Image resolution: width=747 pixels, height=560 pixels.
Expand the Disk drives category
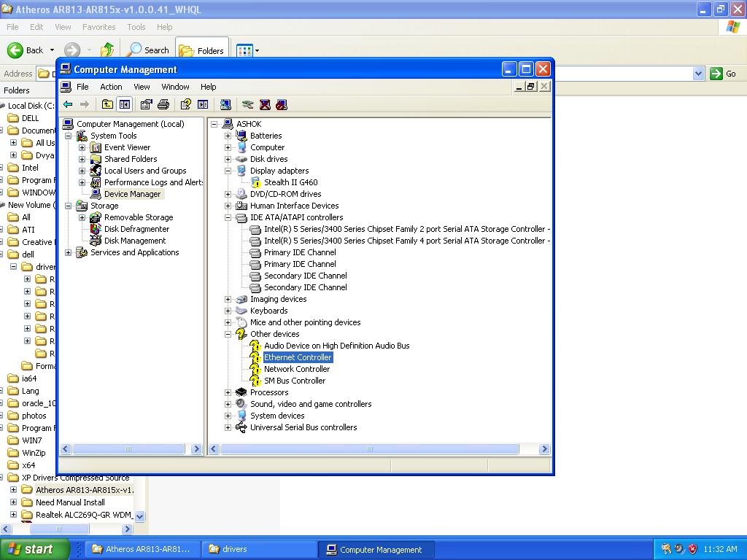pyautogui.click(x=228, y=159)
